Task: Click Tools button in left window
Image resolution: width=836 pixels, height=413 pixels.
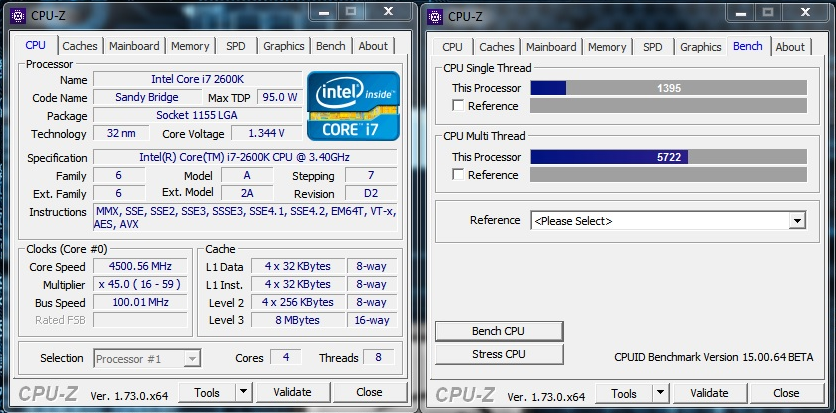Action: click(207, 393)
